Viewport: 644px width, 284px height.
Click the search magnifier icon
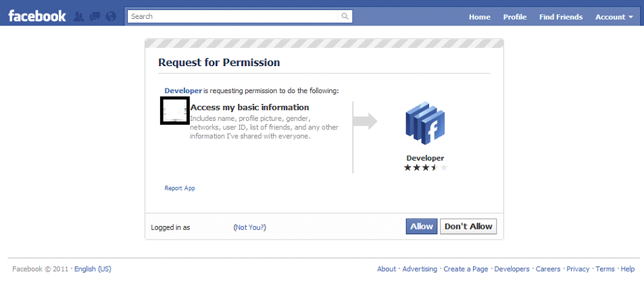coord(345,17)
